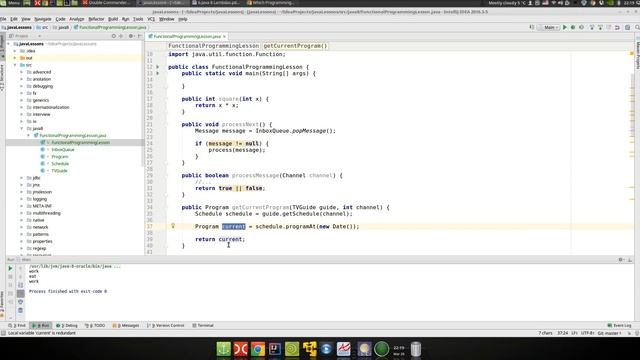Click the UTF-8 encoding in status bar
This screenshot has height=360, width=640.
pyautogui.click(x=587, y=333)
